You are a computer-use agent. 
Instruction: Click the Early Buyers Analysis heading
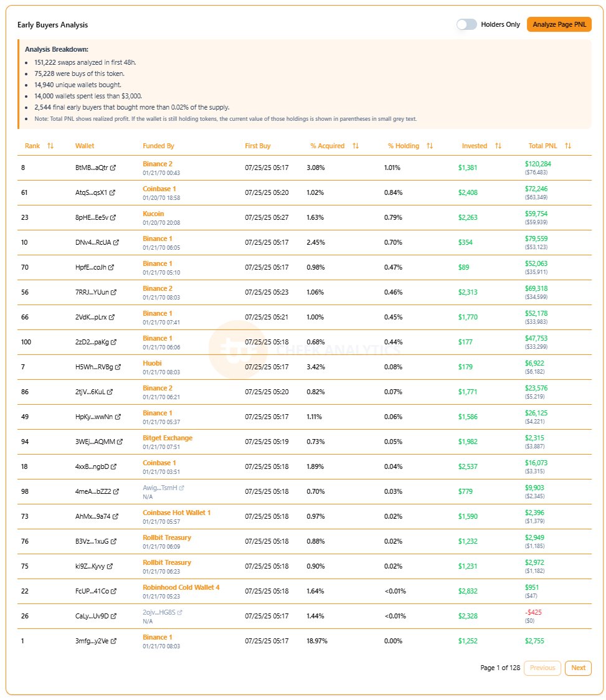pyautogui.click(x=53, y=25)
